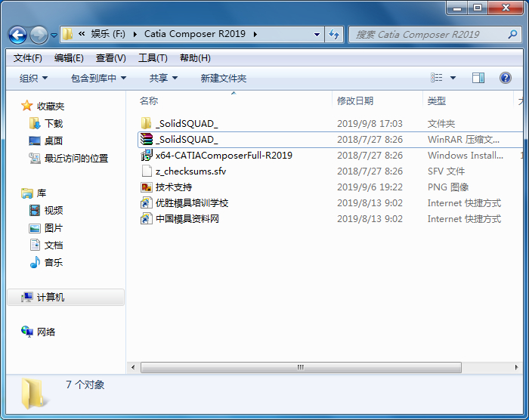Select the 技术支持 PNG image icon
The height and width of the screenshot is (420, 529).
click(147, 187)
